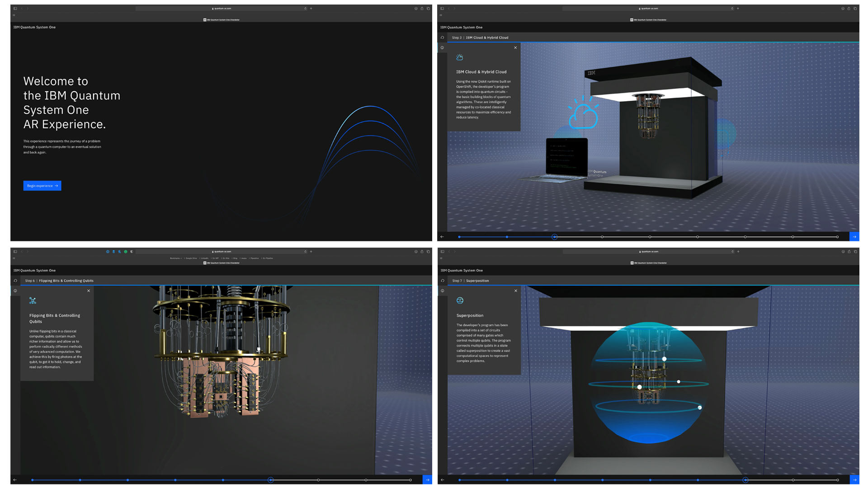
Task: Click the Google Drive bookmark in favorites bar
Action: tap(191, 258)
